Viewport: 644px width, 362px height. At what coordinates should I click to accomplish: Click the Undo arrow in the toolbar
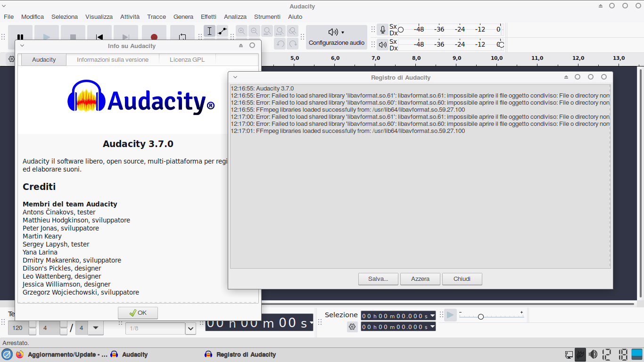pyautogui.click(x=280, y=44)
